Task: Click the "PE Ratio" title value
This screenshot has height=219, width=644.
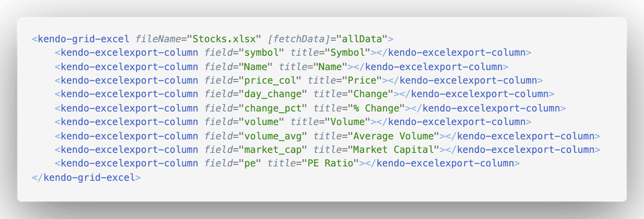Action: pos(330,163)
